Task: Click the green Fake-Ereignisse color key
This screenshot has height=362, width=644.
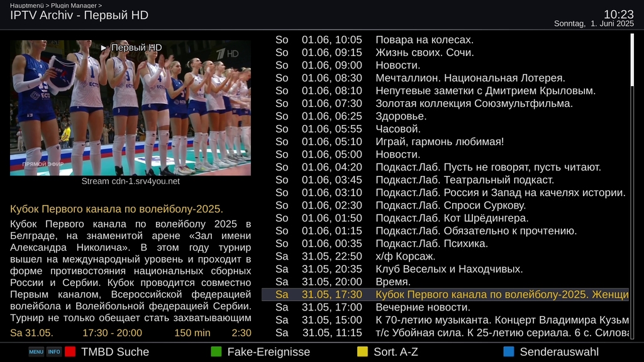Action: tap(216, 352)
